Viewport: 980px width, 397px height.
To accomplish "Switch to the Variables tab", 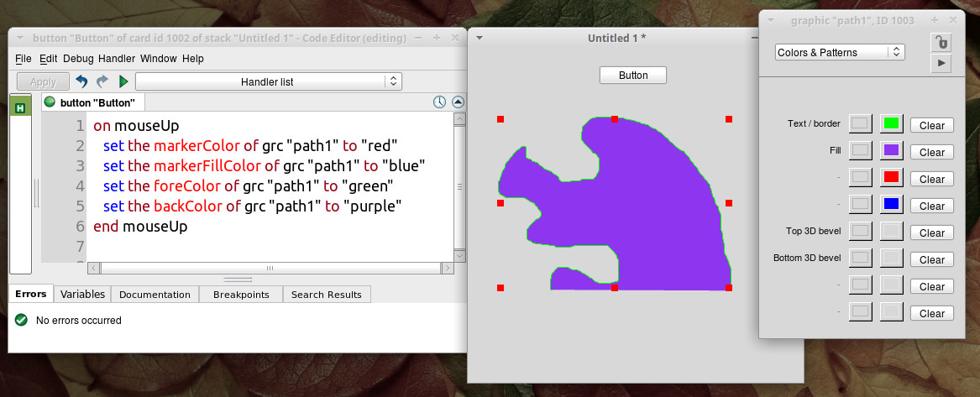I will click(82, 295).
